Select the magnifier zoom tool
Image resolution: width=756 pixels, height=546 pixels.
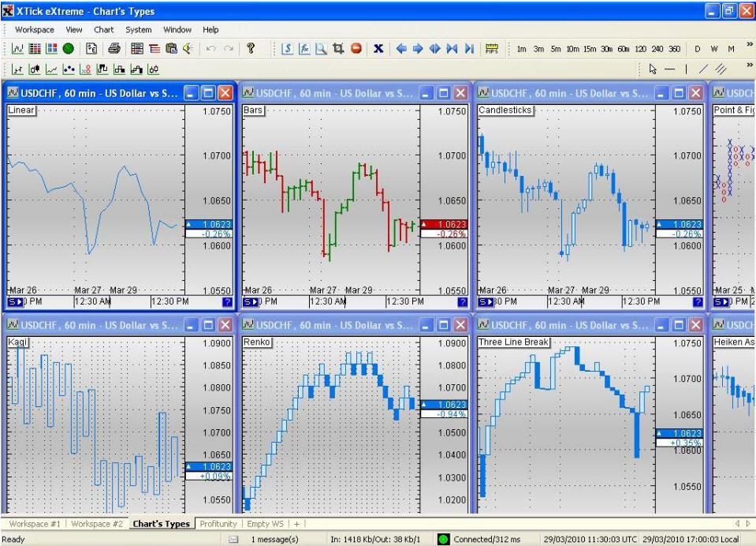tap(321, 49)
